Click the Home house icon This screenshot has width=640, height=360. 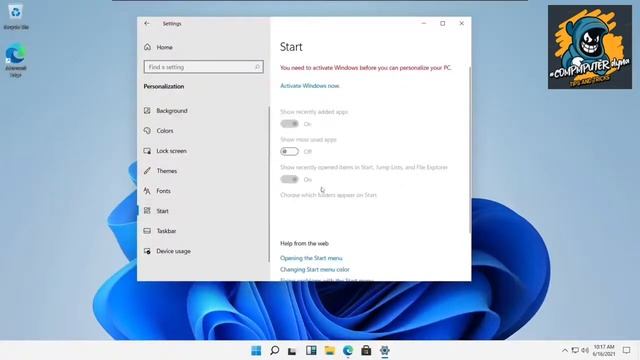coord(147,47)
